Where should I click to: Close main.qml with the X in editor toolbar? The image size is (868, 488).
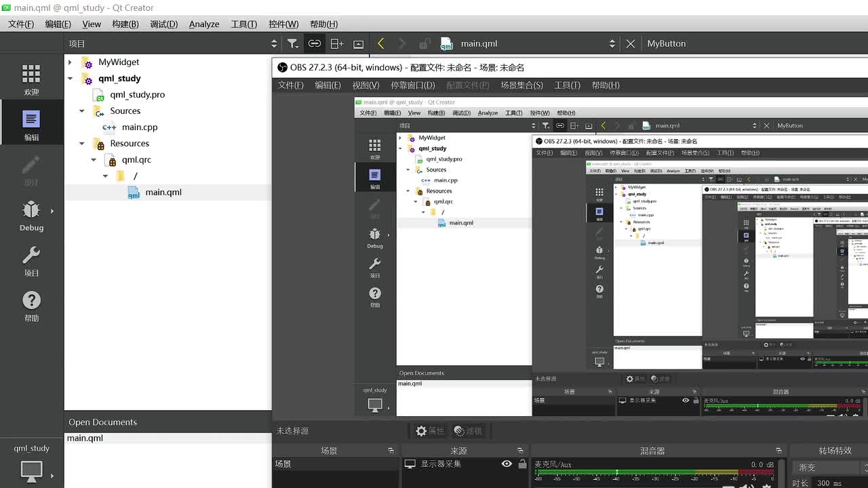click(x=630, y=43)
